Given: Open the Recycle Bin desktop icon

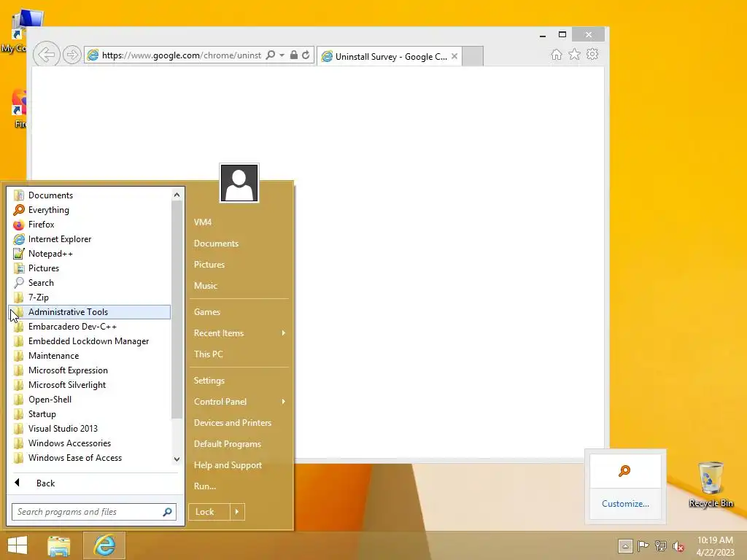Looking at the screenshot, I should click(x=711, y=485).
